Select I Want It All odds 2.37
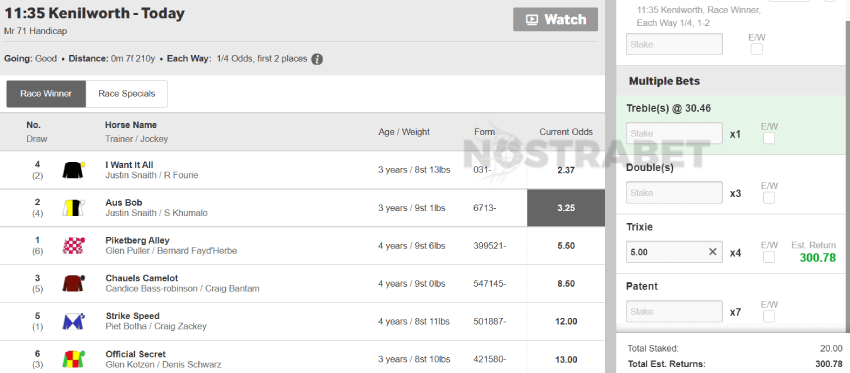The image size is (850, 373). pyautogui.click(x=566, y=170)
